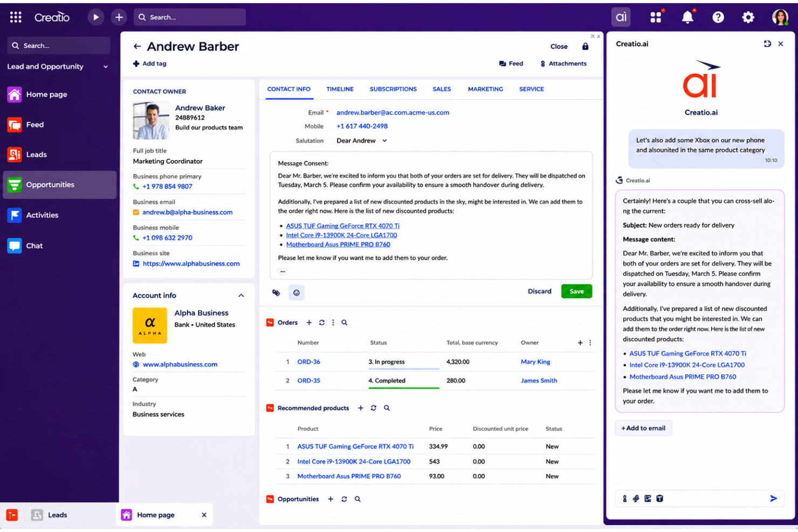The height and width of the screenshot is (532, 798).
Task: Click the link icon below the message
Action: [276, 293]
